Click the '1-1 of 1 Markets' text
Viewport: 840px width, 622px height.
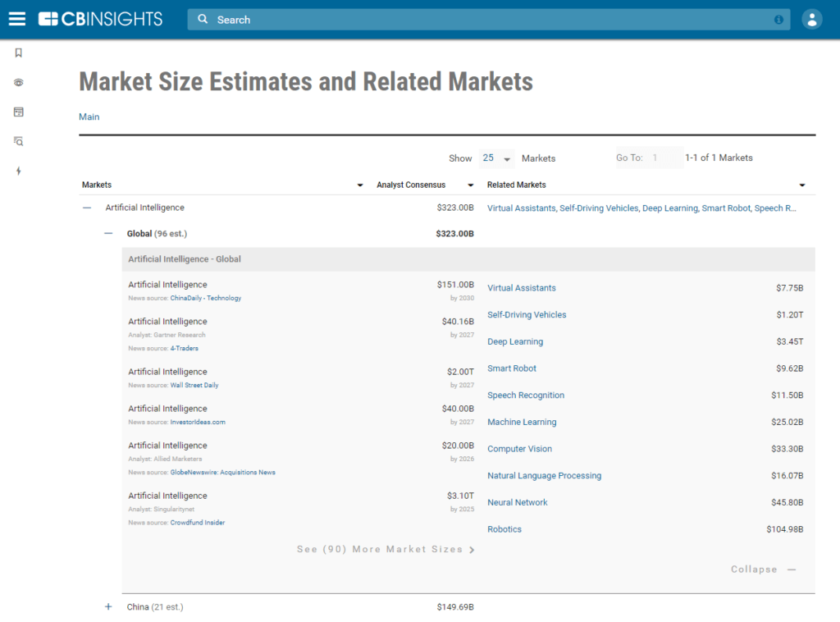click(x=719, y=158)
